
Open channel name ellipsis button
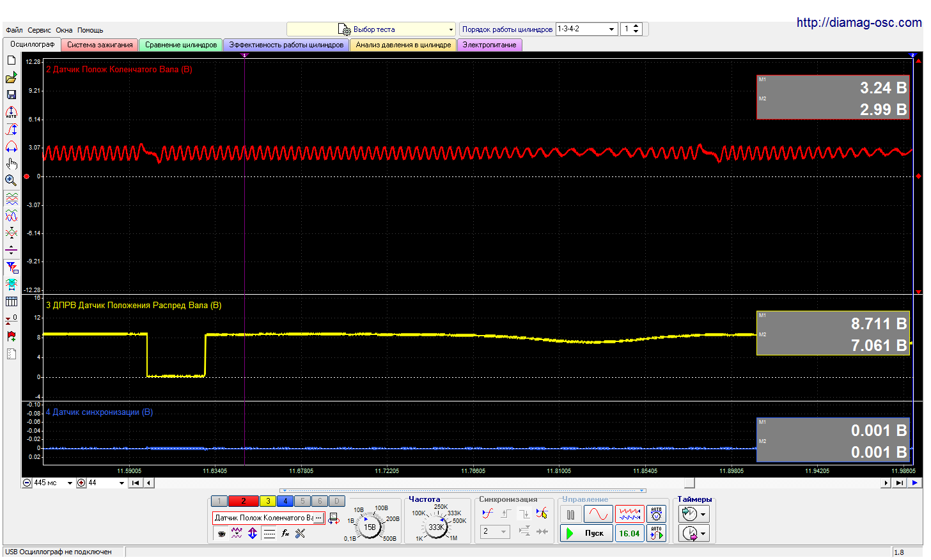318,518
